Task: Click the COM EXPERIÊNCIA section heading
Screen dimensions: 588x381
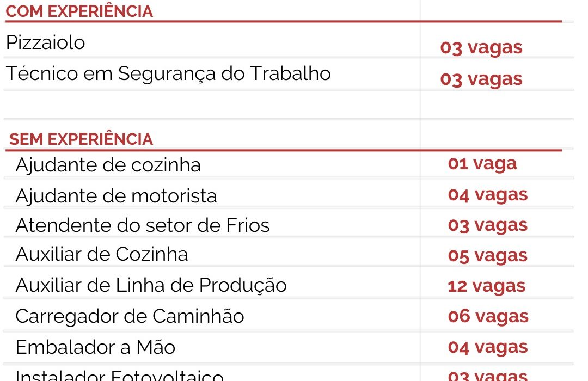Action: click(x=79, y=11)
